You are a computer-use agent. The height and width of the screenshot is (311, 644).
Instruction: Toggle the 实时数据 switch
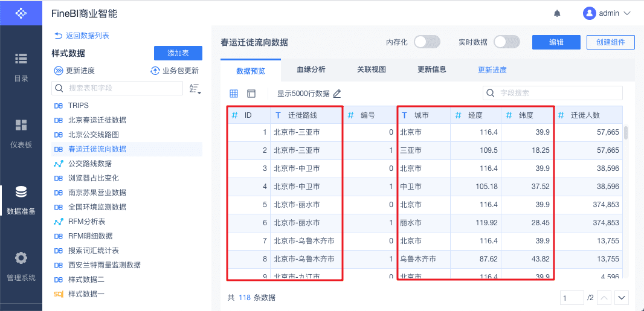pyautogui.click(x=506, y=42)
